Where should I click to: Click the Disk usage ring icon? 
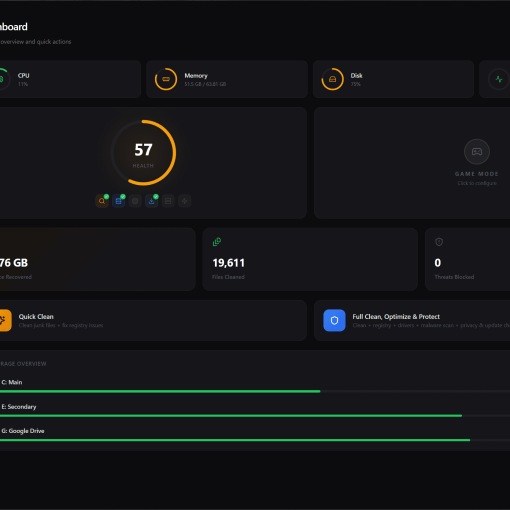pyautogui.click(x=332, y=79)
